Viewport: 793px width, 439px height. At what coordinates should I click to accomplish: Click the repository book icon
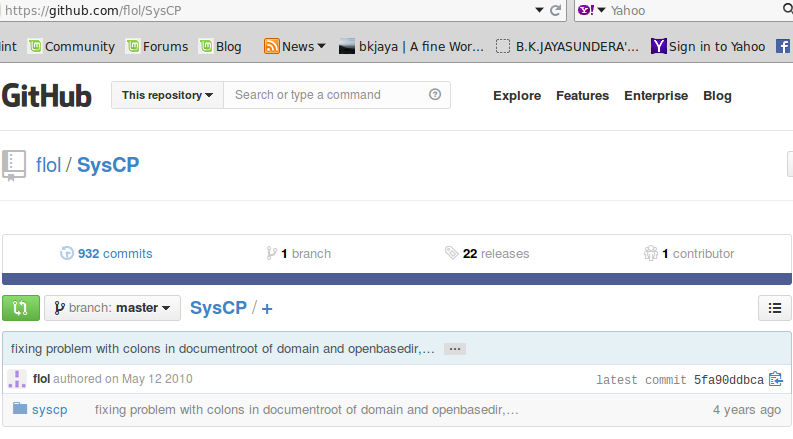pos(14,165)
